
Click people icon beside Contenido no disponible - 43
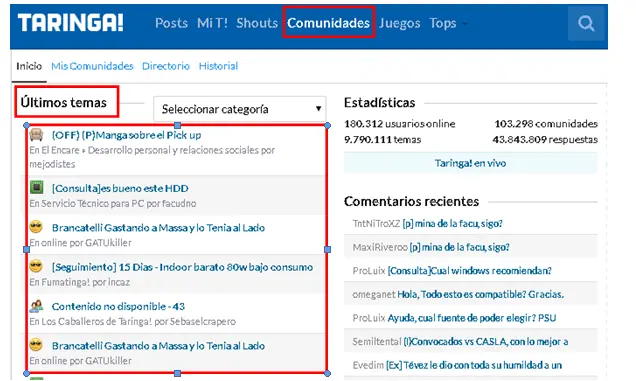click(36, 306)
